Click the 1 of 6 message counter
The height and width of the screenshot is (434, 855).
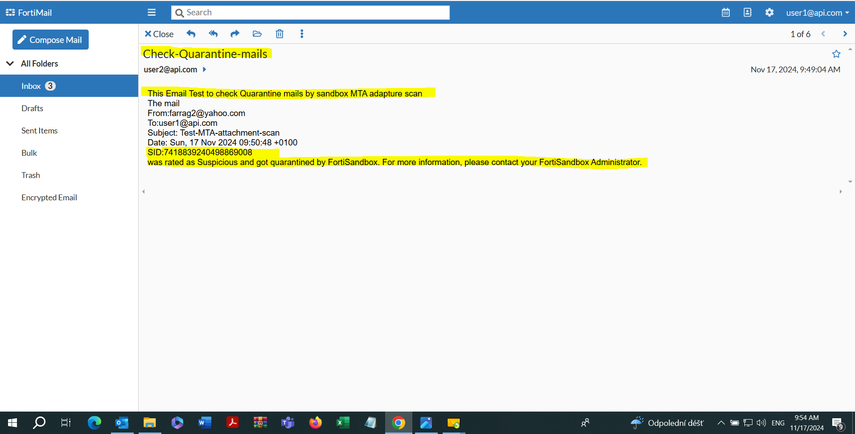point(800,34)
